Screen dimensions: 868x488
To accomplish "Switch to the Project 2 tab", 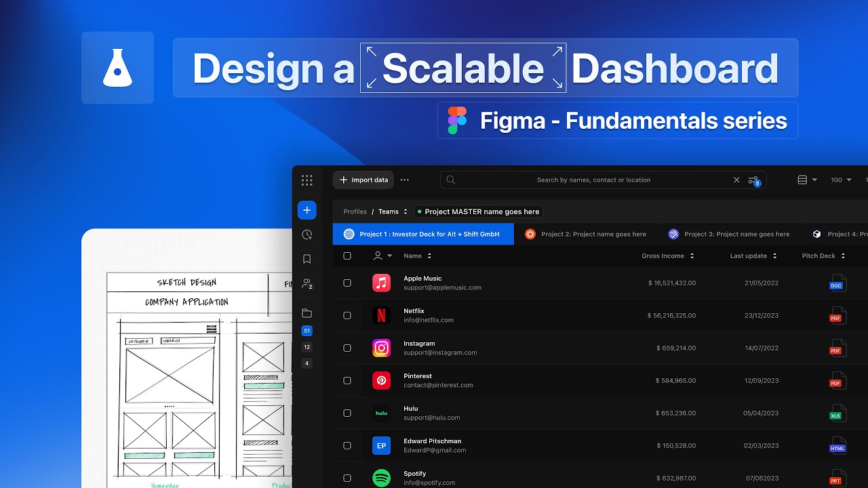I will coord(586,234).
